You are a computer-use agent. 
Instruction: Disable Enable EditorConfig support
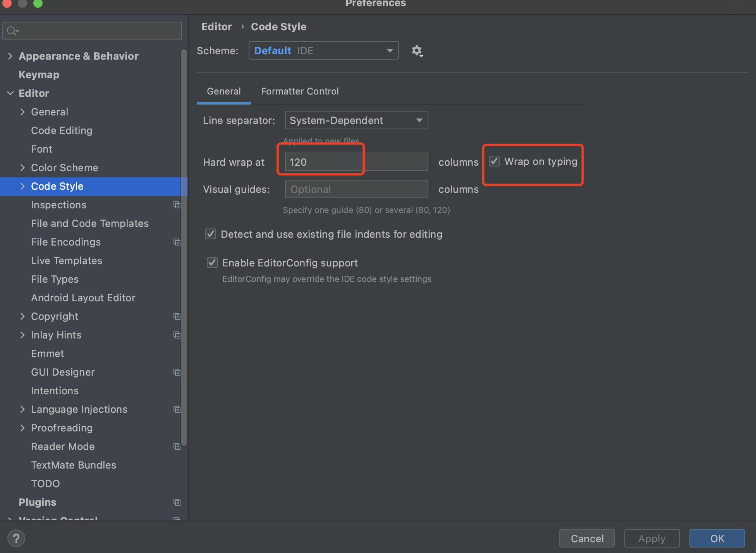pos(212,263)
